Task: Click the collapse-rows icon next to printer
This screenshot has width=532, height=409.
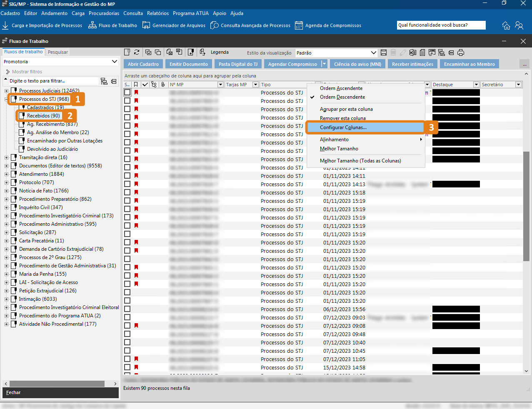Action: (451, 52)
